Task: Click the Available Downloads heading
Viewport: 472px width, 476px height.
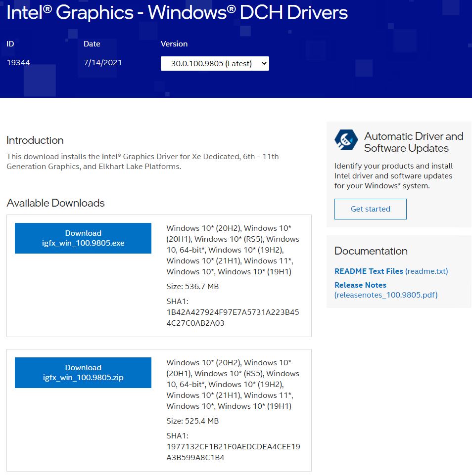Action: coord(55,203)
